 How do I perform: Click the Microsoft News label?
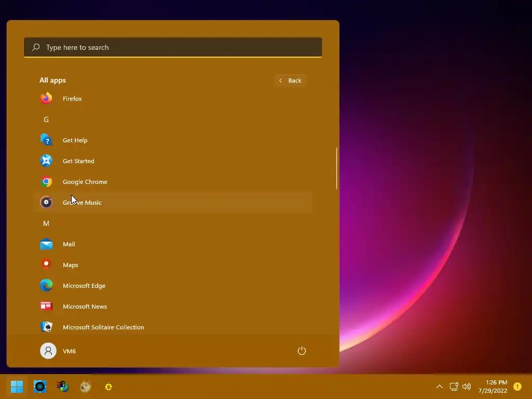(85, 307)
